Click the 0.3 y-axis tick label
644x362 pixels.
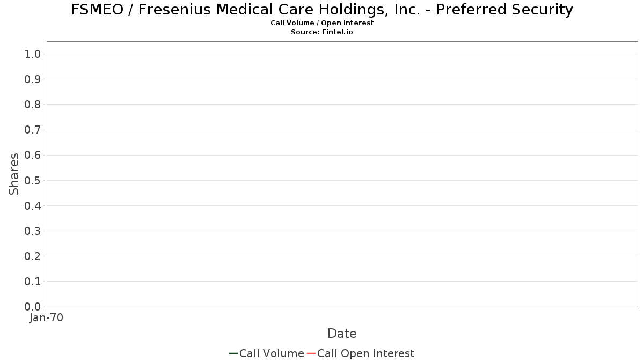pos(33,231)
